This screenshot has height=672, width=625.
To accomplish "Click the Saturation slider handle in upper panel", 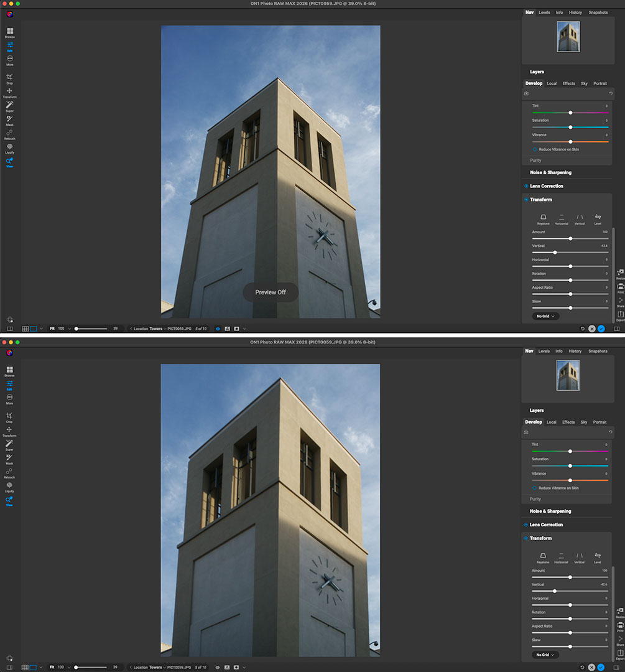I will [570, 127].
